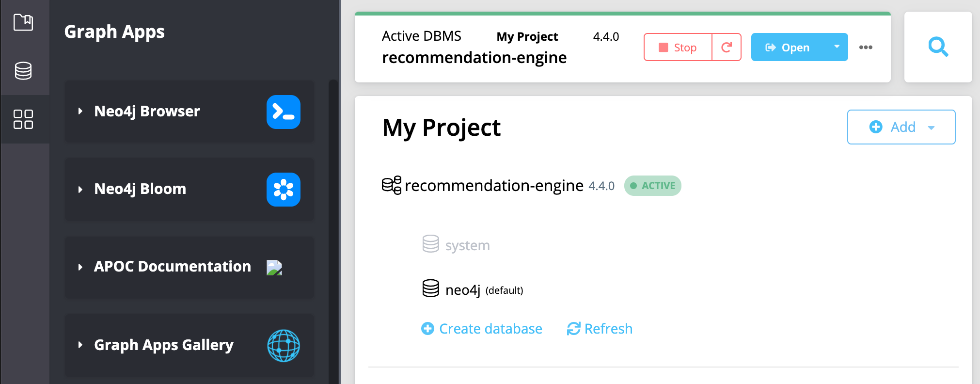Click the My Project label in header
This screenshot has height=384, width=980.
(527, 37)
